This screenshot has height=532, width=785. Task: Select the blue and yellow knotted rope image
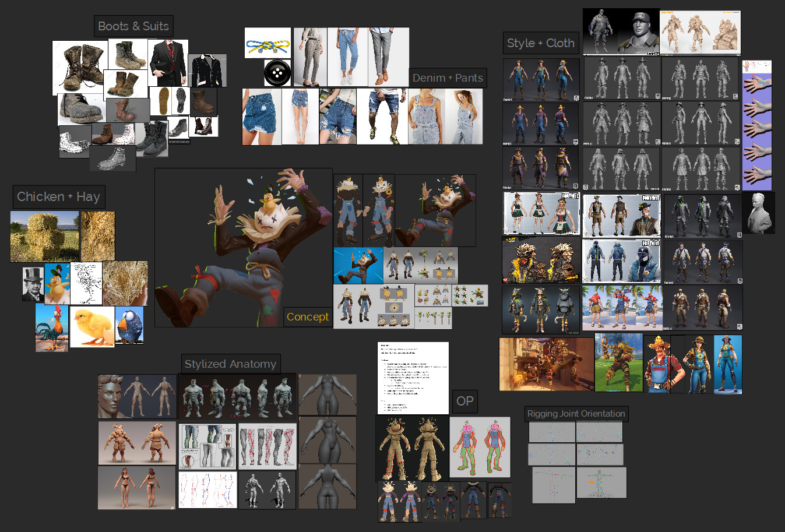(x=267, y=43)
